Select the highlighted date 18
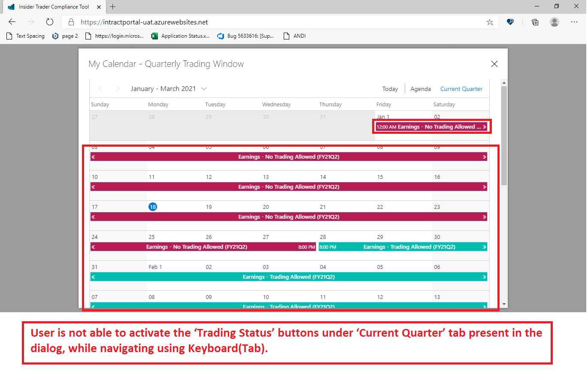588x380 pixels. click(153, 207)
